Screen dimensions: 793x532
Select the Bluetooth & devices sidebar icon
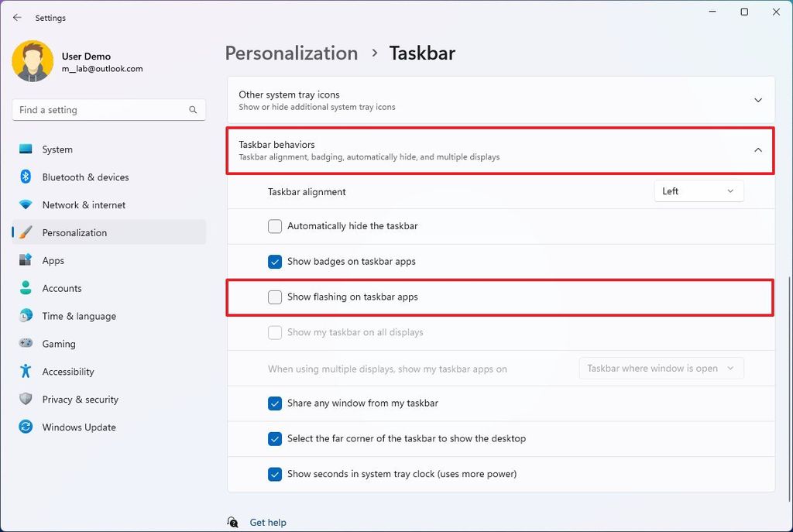pyautogui.click(x=26, y=177)
